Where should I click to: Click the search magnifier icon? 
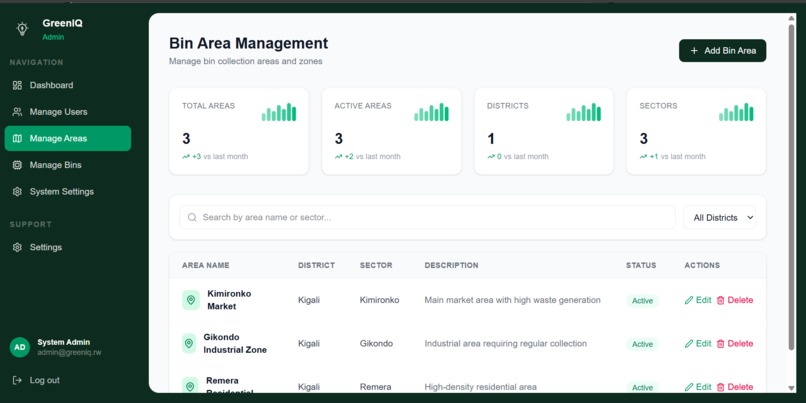pos(192,217)
